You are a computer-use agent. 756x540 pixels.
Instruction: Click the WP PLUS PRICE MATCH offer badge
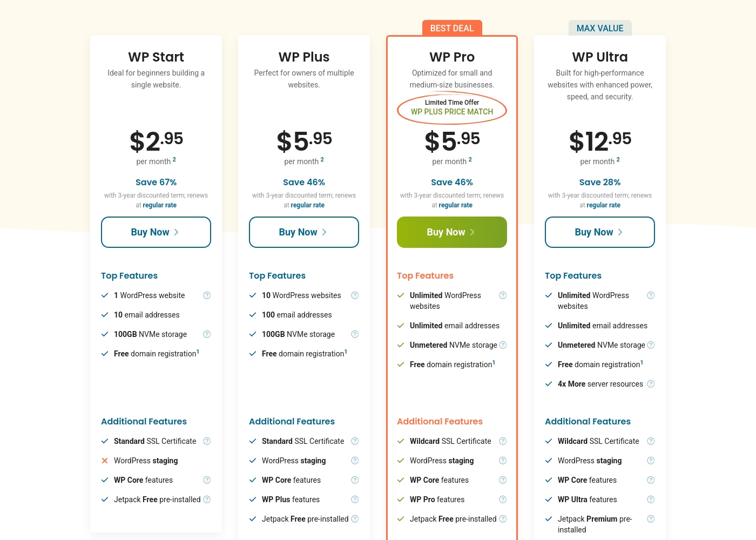[452, 107]
